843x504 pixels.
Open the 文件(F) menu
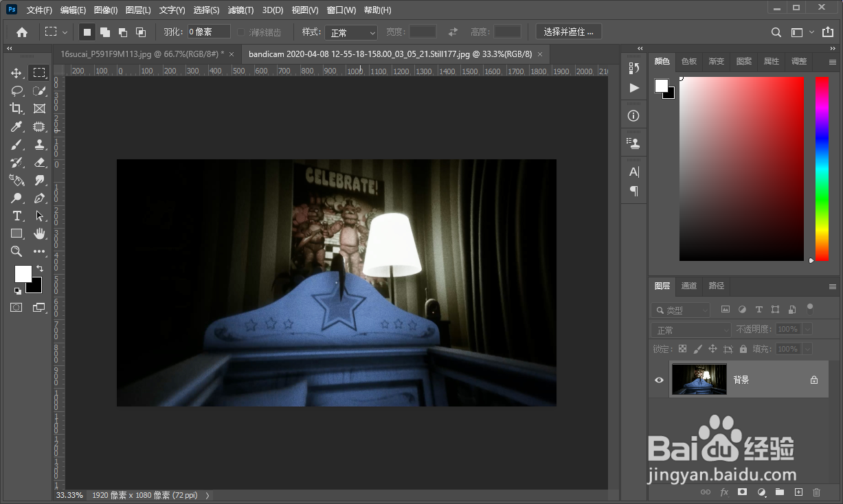[39, 10]
